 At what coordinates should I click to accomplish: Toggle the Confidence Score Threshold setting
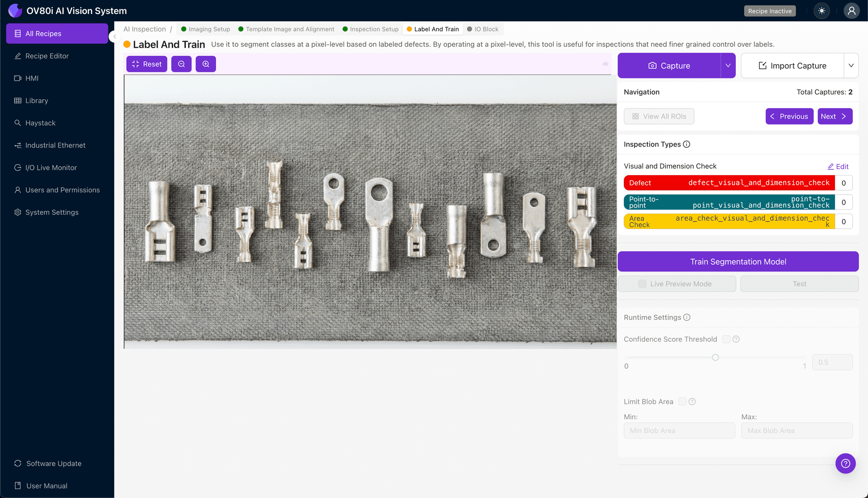(726, 339)
